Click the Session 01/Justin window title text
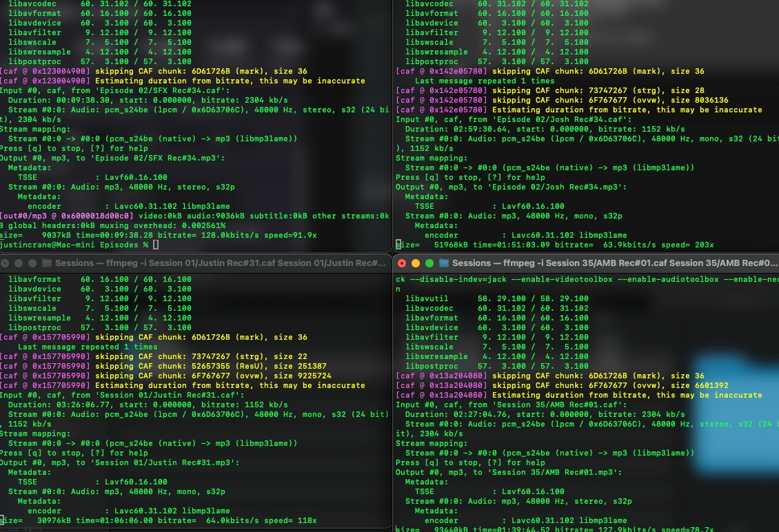The height and width of the screenshot is (532, 779). tap(221, 263)
